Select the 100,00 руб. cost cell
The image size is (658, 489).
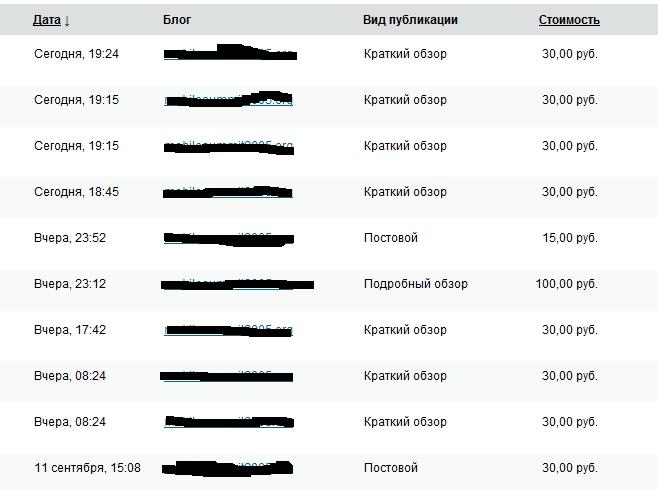[566, 284]
